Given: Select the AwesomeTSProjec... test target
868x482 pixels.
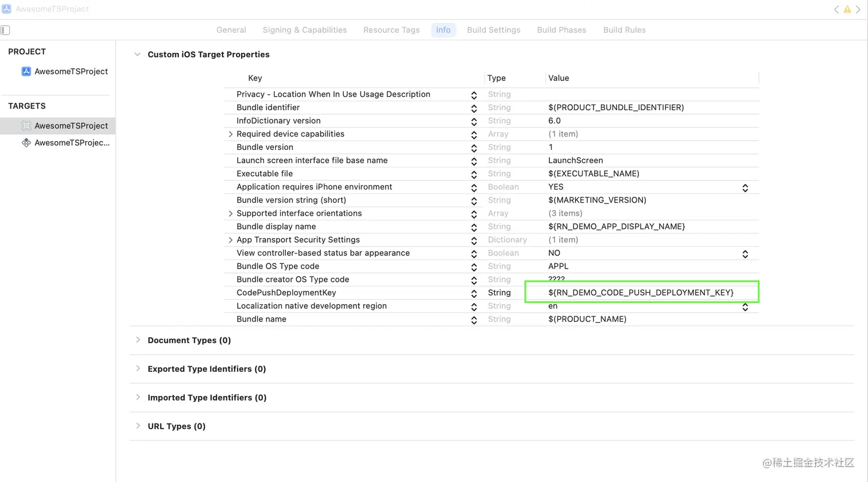Looking at the screenshot, I should (72, 142).
